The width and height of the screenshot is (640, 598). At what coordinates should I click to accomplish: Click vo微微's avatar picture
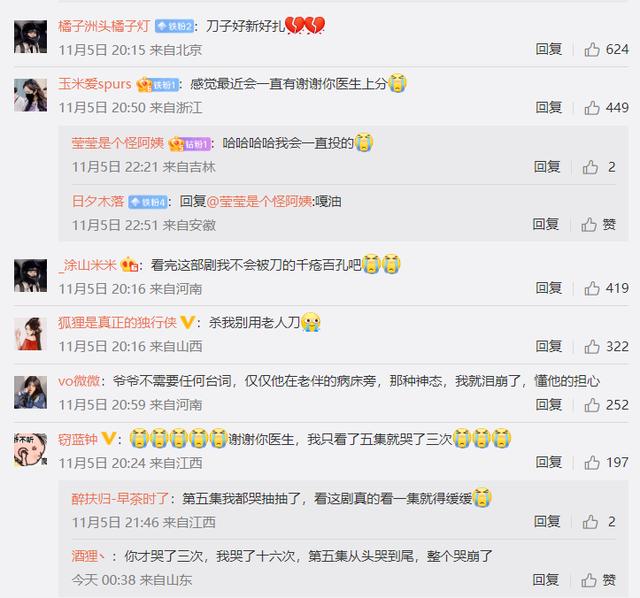tap(31, 392)
